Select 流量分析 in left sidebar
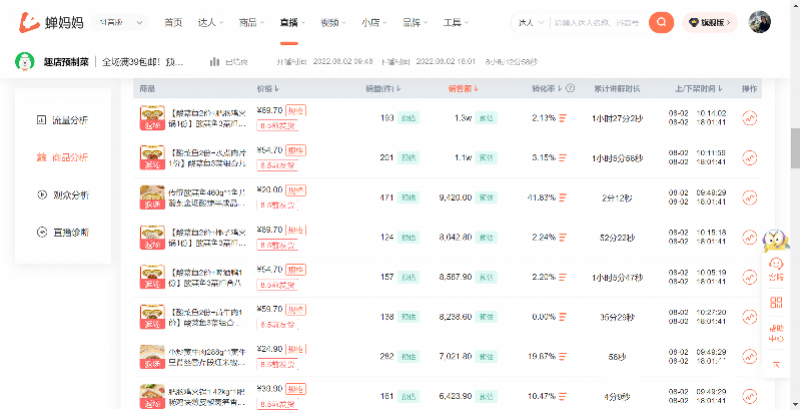Image resolution: width=800 pixels, height=410 pixels. (x=63, y=120)
